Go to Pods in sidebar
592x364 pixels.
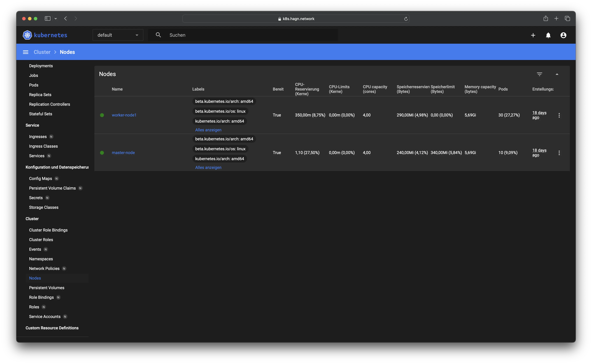[34, 85]
